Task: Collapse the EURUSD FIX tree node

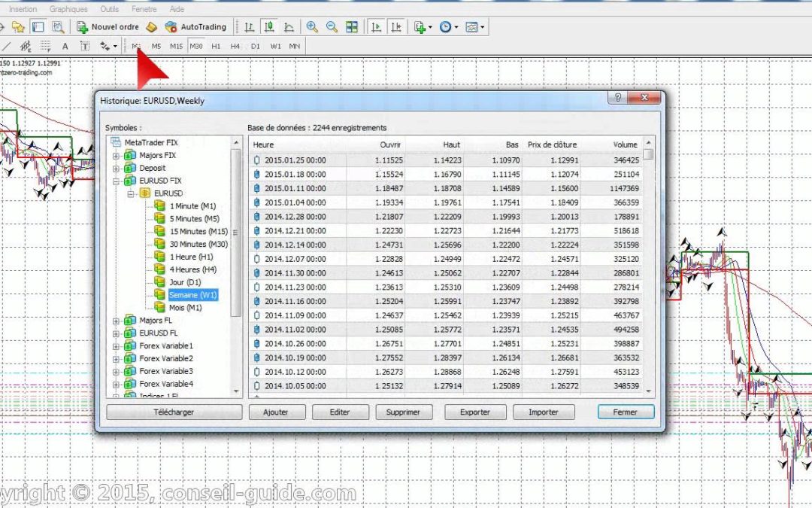Action: (x=117, y=181)
